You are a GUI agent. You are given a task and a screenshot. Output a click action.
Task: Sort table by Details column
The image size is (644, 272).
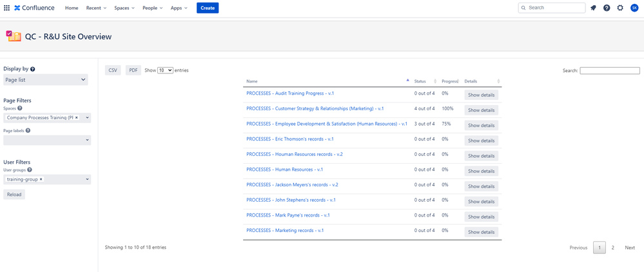pos(498,81)
